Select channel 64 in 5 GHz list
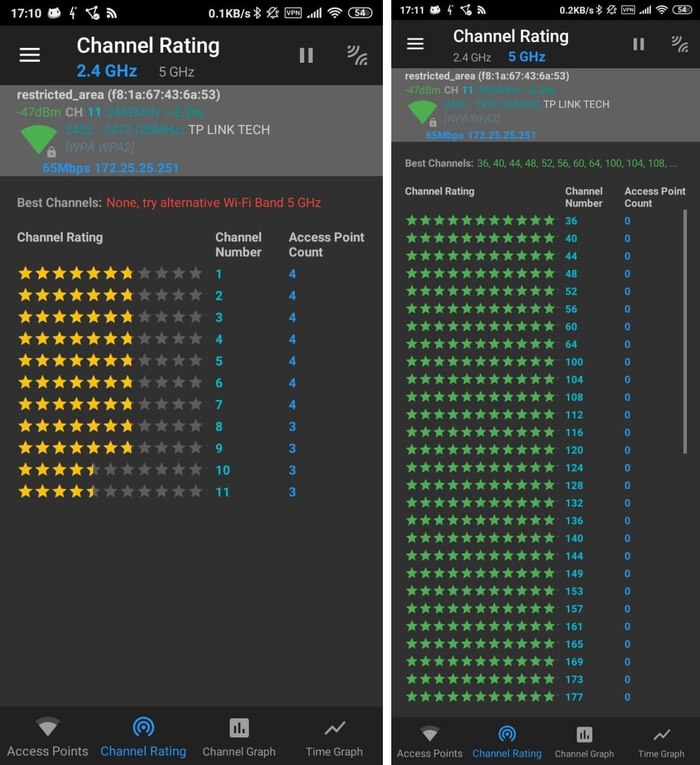 coord(571,344)
